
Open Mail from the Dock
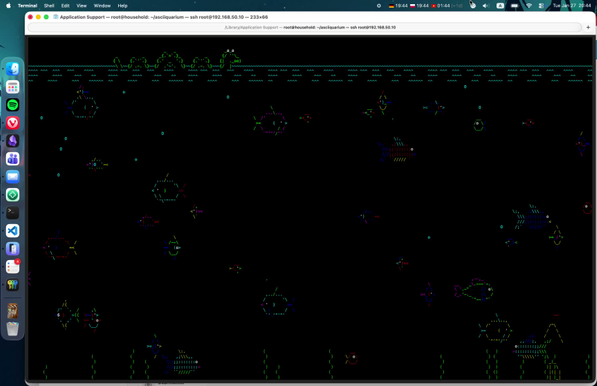(x=13, y=177)
